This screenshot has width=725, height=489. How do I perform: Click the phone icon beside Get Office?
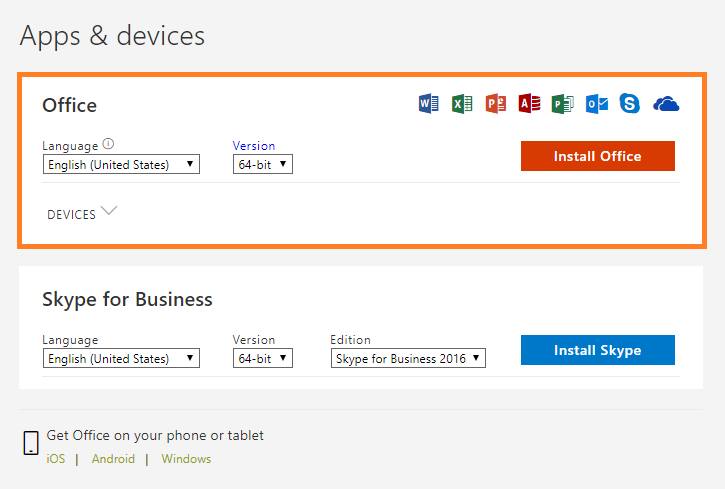point(31,443)
